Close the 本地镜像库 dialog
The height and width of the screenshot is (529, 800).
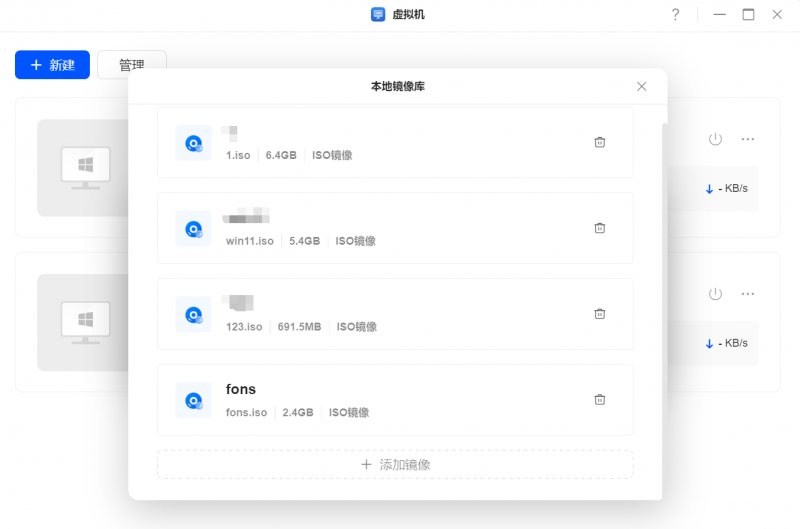(642, 87)
